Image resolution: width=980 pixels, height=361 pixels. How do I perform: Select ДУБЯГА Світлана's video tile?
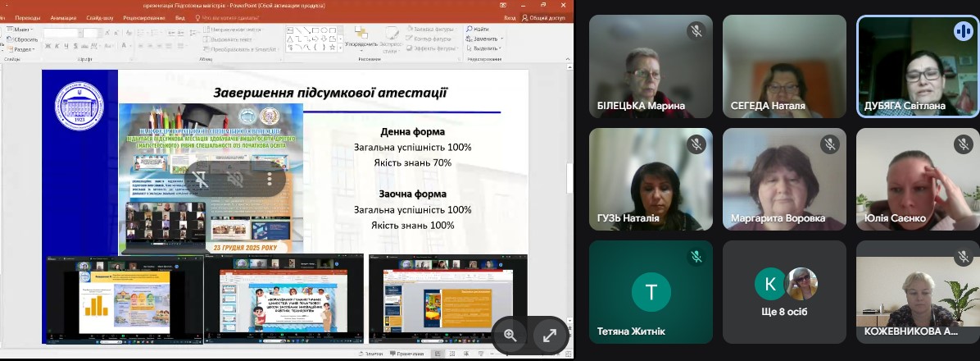[x=917, y=66]
